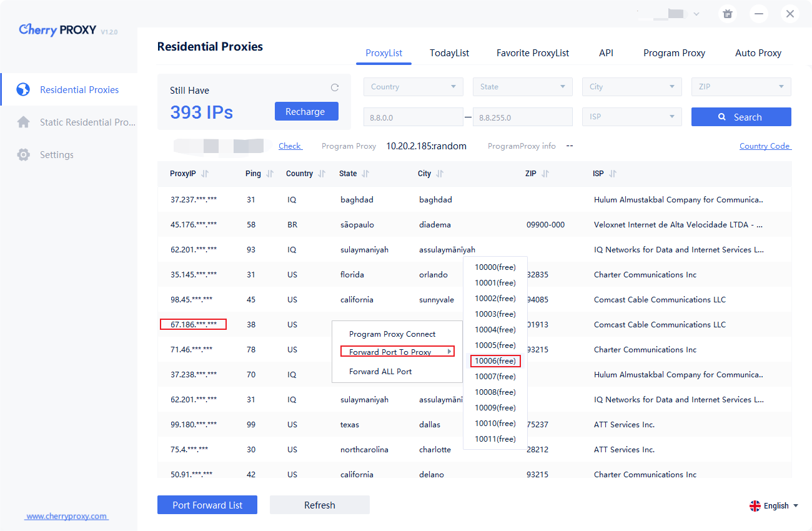Image resolution: width=812 pixels, height=531 pixels.
Task: Open the English language selector
Action: (775, 505)
